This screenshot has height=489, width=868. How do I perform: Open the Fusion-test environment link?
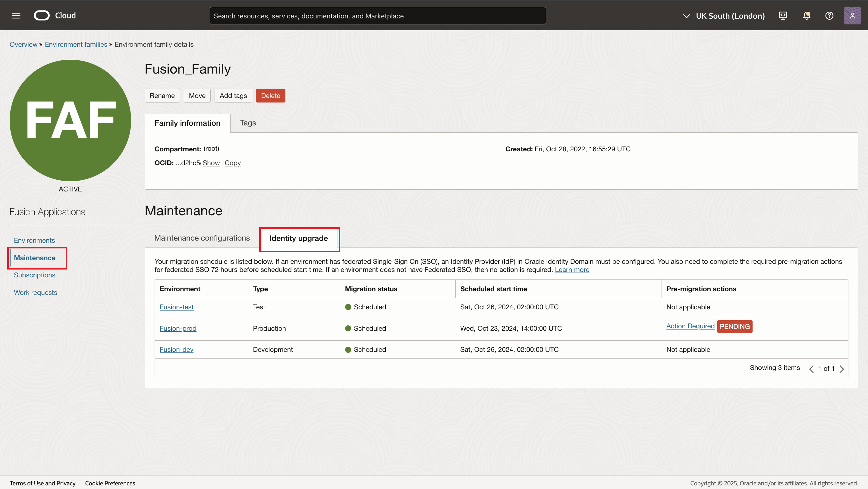[177, 307]
